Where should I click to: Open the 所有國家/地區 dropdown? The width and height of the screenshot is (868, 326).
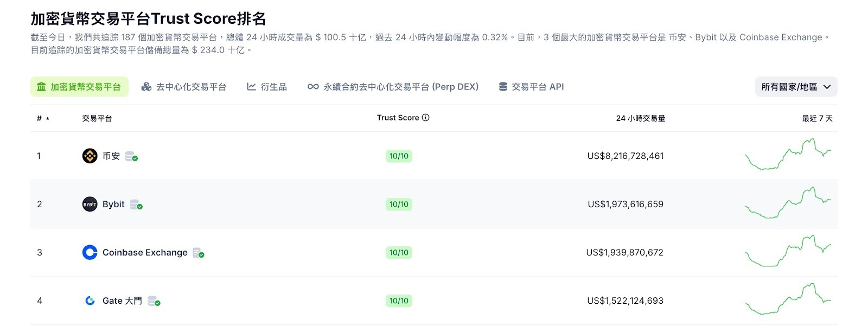[x=796, y=87]
